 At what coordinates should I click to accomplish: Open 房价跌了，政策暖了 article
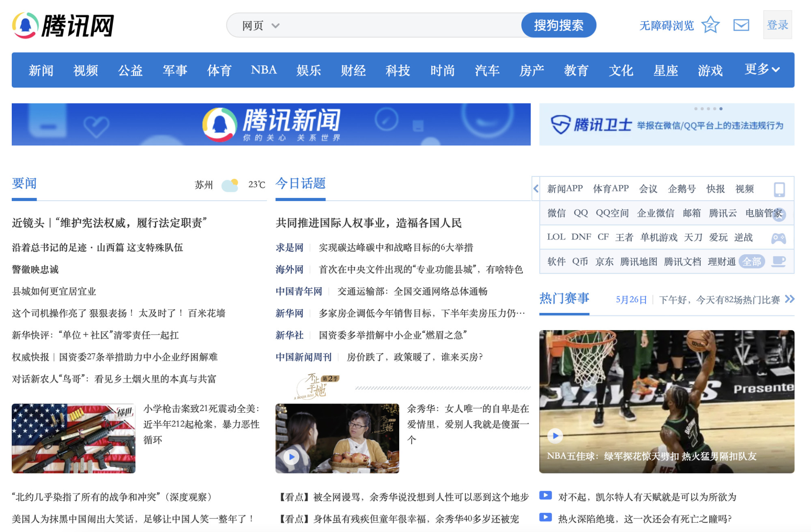click(x=415, y=357)
